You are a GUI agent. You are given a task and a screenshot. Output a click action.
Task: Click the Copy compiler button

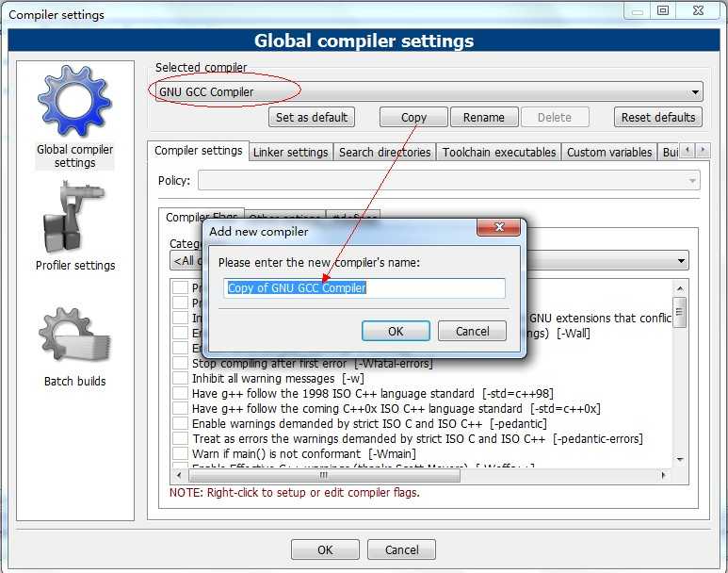pos(413,117)
